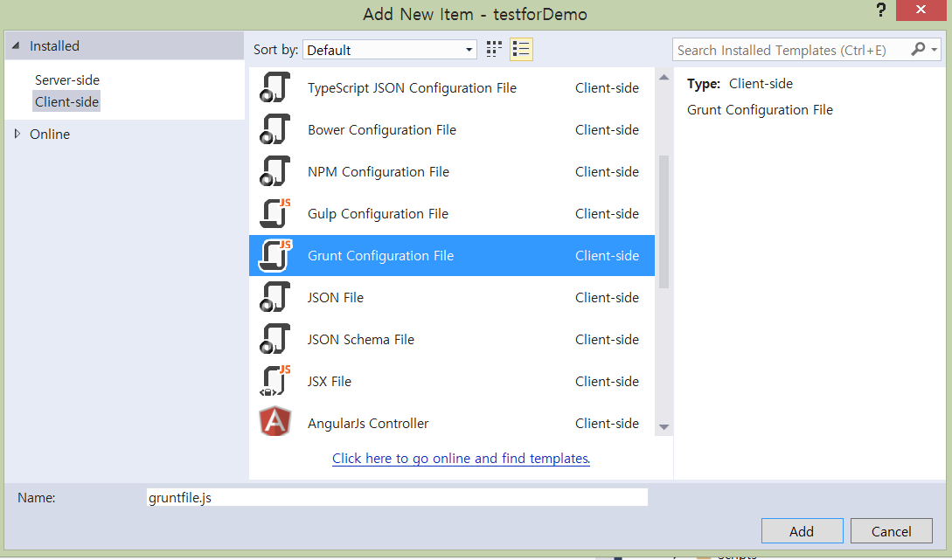Click the Grunt Configuration File icon
Image resolution: width=952 pixels, height=560 pixels.
pos(275,255)
